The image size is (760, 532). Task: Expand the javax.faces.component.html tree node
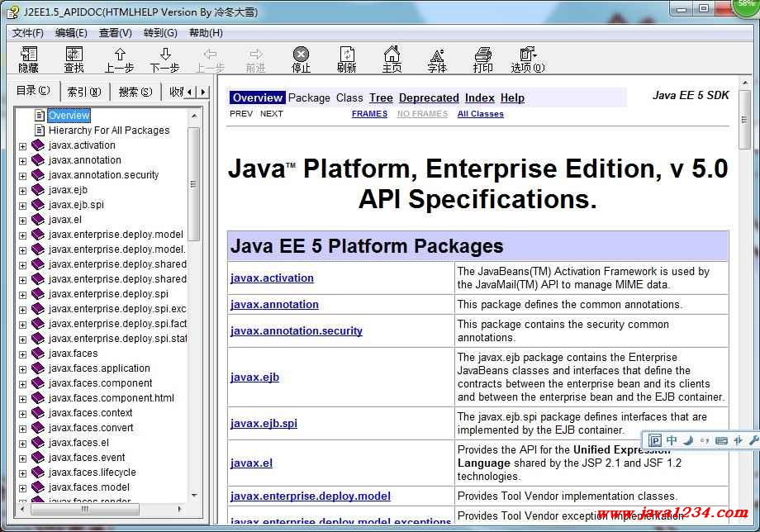coord(22,399)
